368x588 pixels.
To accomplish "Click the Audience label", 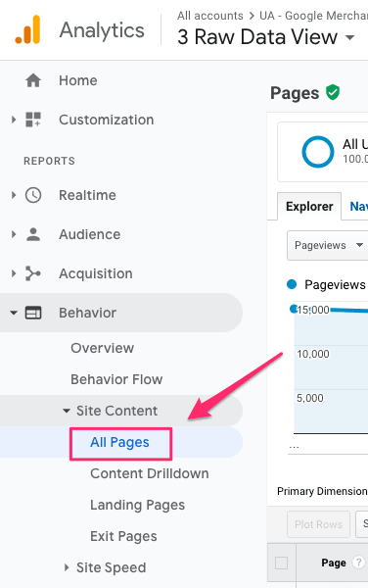I will pyautogui.click(x=89, y=234).
